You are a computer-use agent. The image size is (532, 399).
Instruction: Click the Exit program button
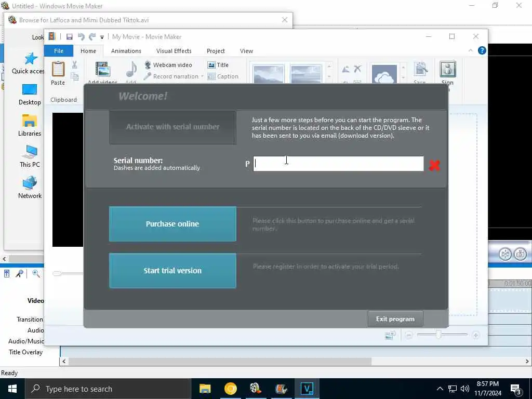coord(395,319)
